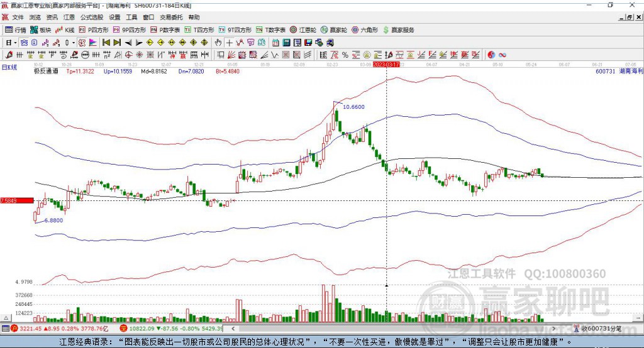Click the blue infinity symbol icon
The width and height of the screenshot is (644, 348).
point(502,55)
